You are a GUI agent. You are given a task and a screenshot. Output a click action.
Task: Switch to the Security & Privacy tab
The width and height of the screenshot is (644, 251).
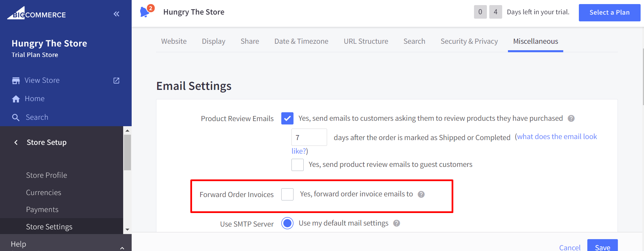469,41
